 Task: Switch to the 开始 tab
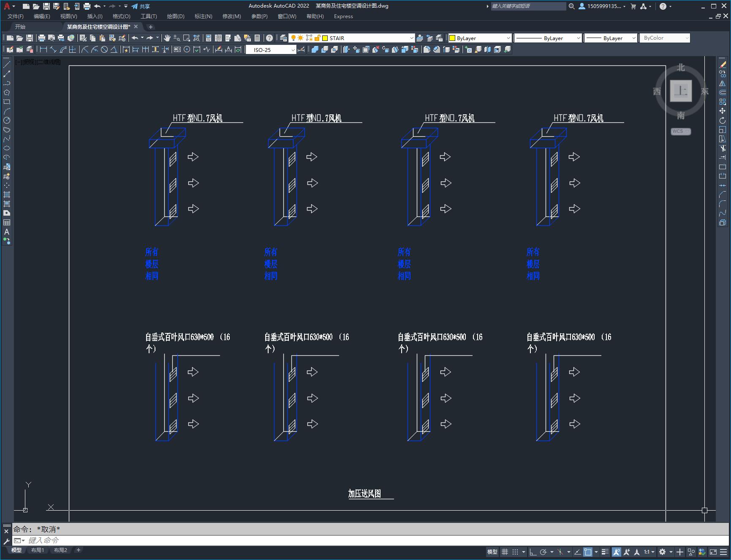click(20, 27)
